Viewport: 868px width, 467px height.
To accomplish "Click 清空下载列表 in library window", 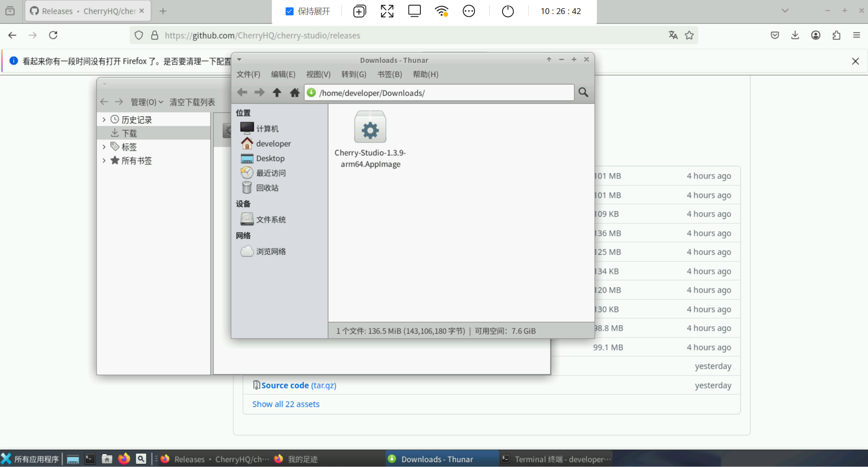I will (192, 102).
